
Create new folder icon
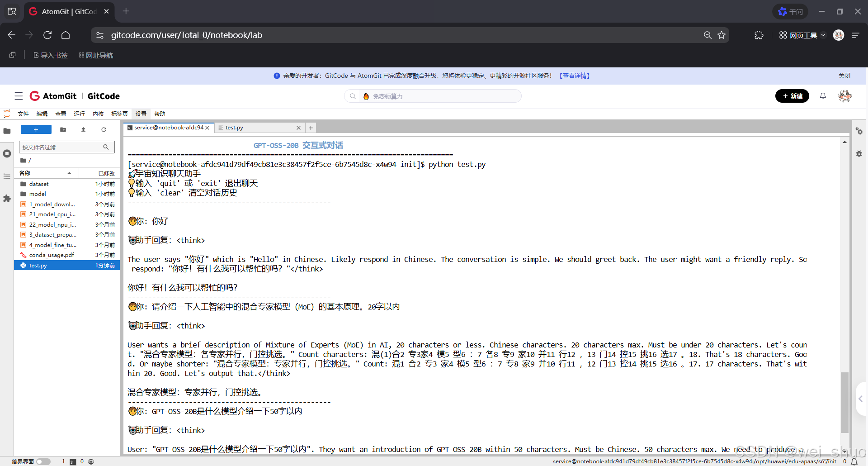pos(63,130)
